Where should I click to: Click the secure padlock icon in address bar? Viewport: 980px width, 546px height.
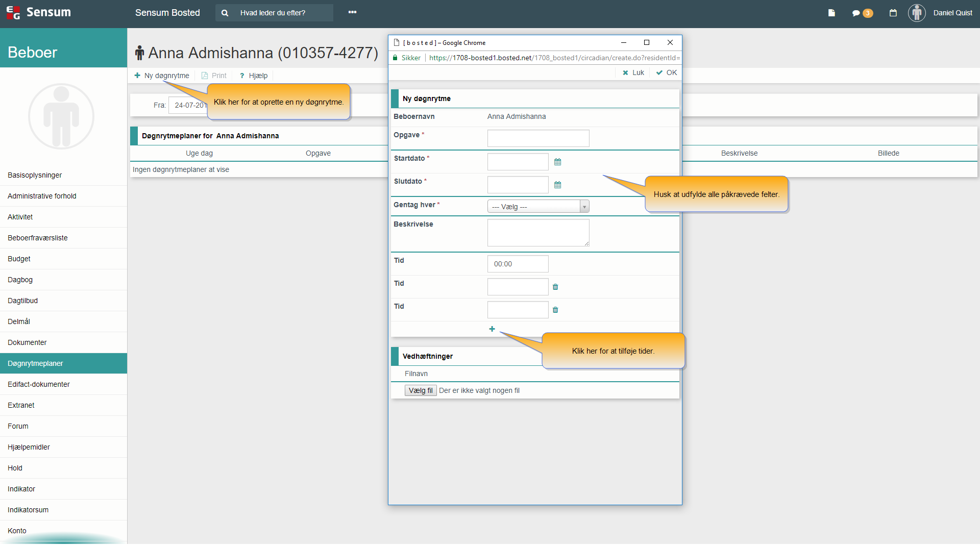[x=395, y=58]
